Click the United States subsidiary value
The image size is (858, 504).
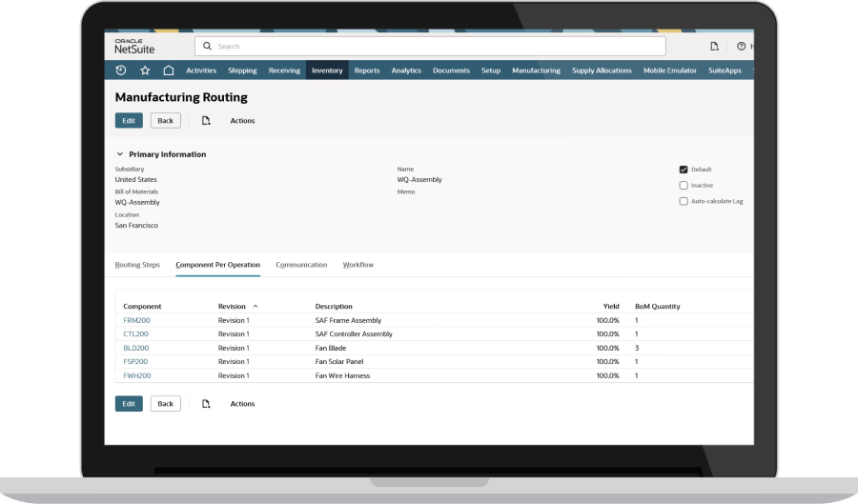click(x=135, y=179)
